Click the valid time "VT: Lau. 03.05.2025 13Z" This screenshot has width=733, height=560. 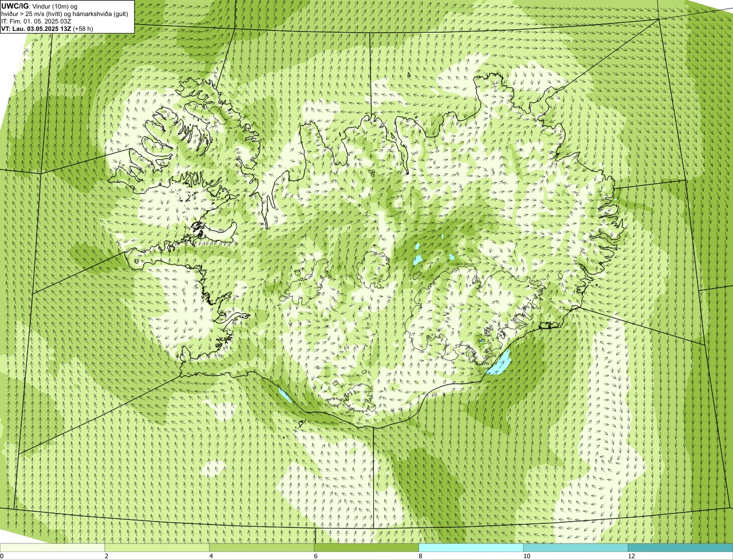click(37, 29)
